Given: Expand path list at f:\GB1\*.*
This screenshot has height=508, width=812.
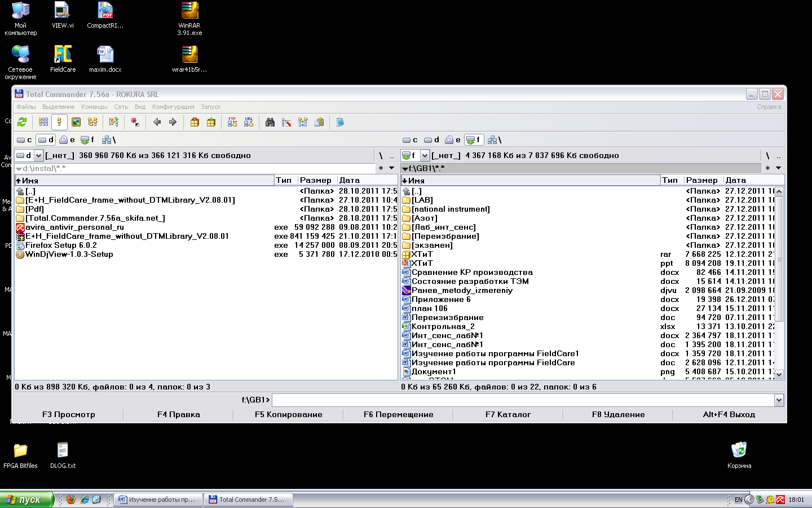Looking at the screenshot, I should click(405, 169).
